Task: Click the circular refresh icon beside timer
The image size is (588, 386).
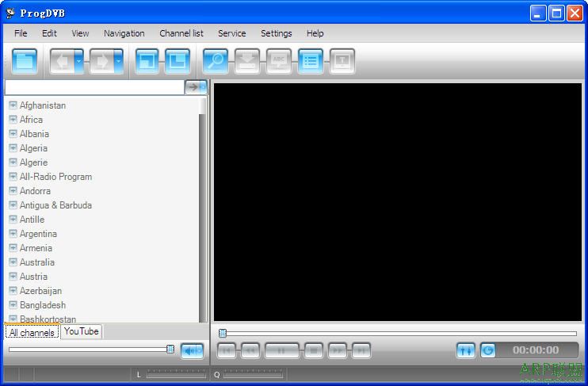Action: [x=487, y=350]
